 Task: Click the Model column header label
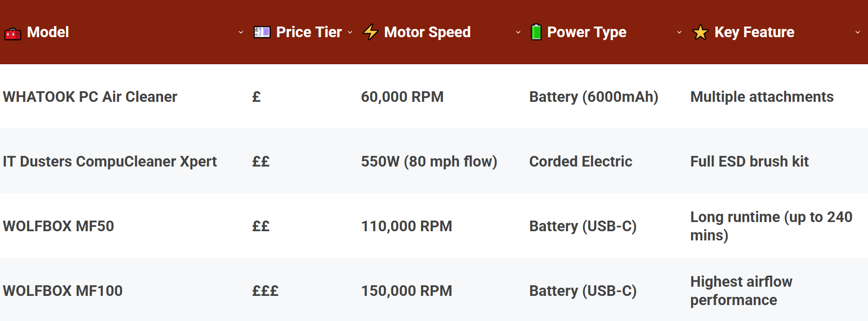point(48,32)
